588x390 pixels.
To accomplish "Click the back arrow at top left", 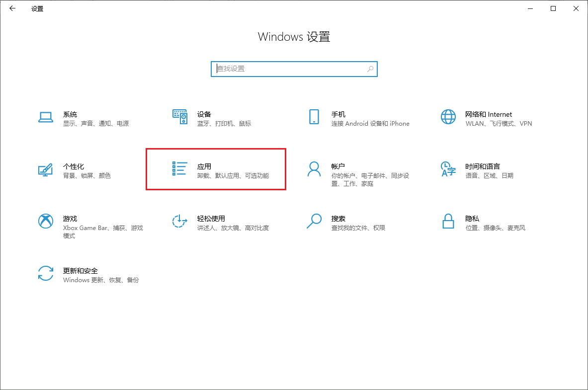I will 12,8.
